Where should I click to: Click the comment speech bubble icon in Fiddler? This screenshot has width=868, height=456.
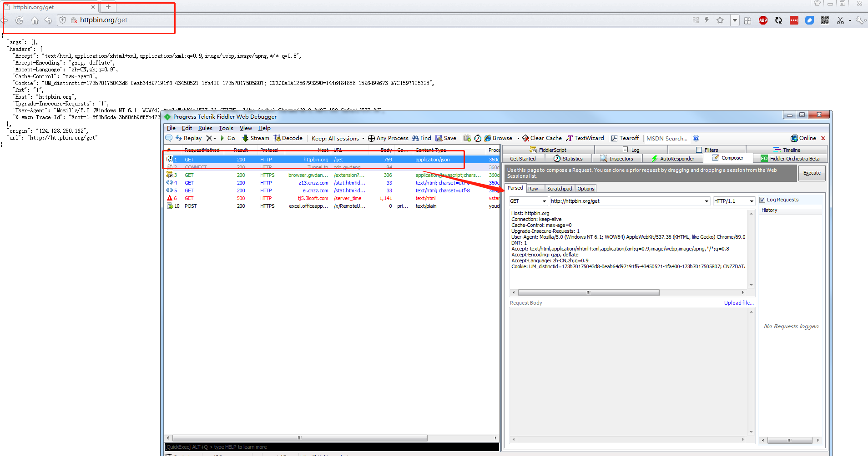[x=169, y=138]
